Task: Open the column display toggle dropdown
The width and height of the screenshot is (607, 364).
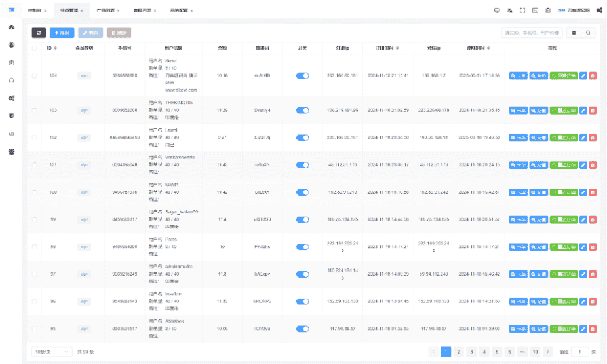Action: click(x=575, y=32)
